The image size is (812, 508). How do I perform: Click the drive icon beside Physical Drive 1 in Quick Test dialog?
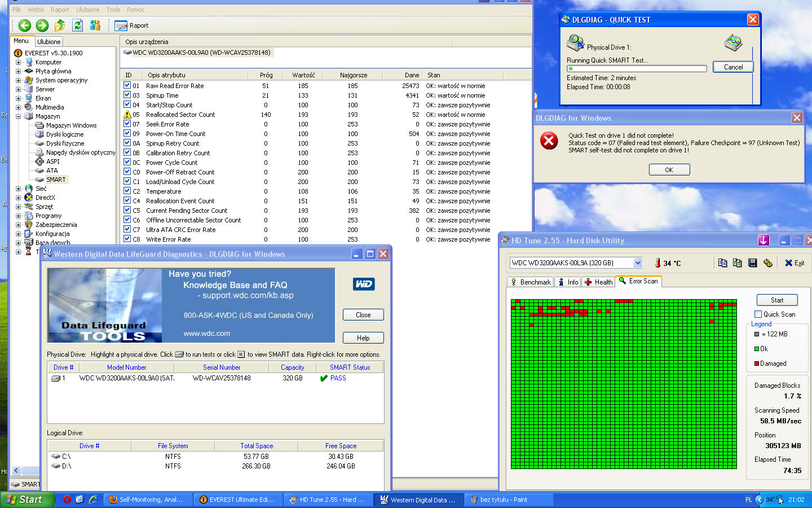pos(575,43)
